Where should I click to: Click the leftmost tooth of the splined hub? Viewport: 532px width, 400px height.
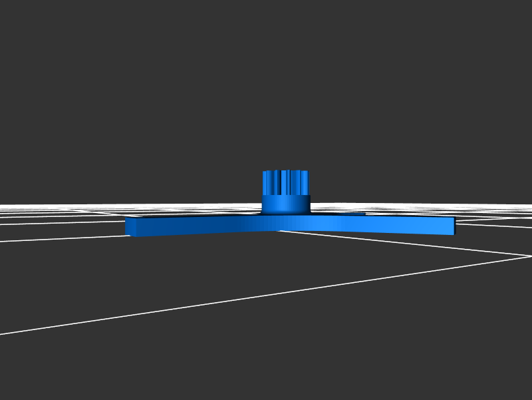coord(265,182)
